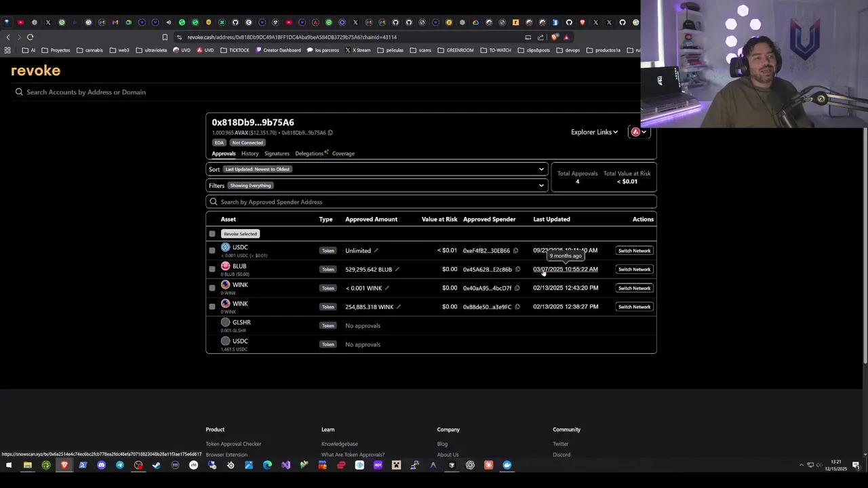Open Discord from the taskbar
The height and width of the screenshot is (488, 868).
(101, 465)
